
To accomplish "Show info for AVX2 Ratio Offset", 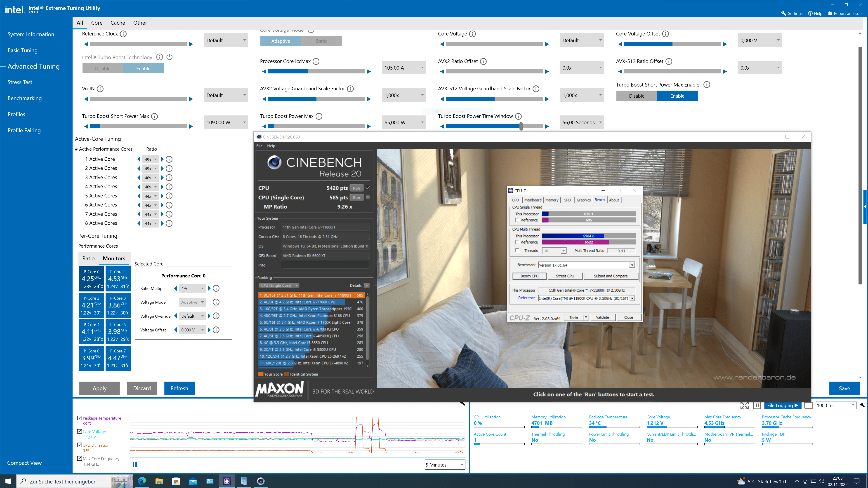I will coord(483,61).
